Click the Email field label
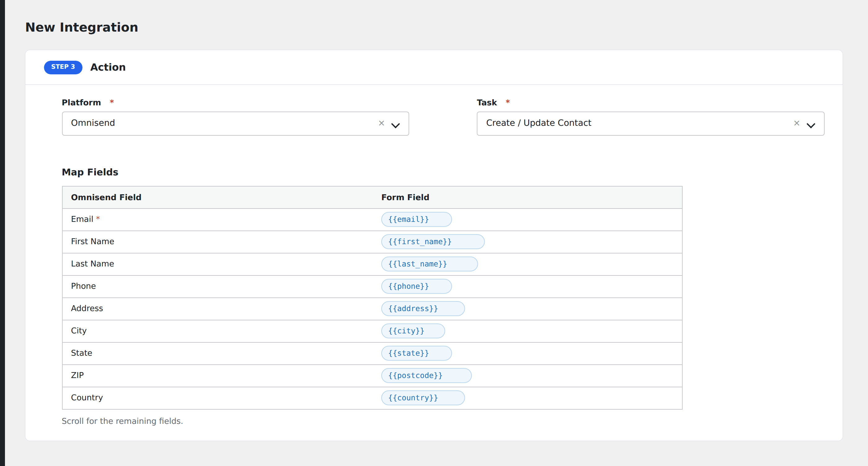Viewport: 868px width, 466px height. point(82,219)
